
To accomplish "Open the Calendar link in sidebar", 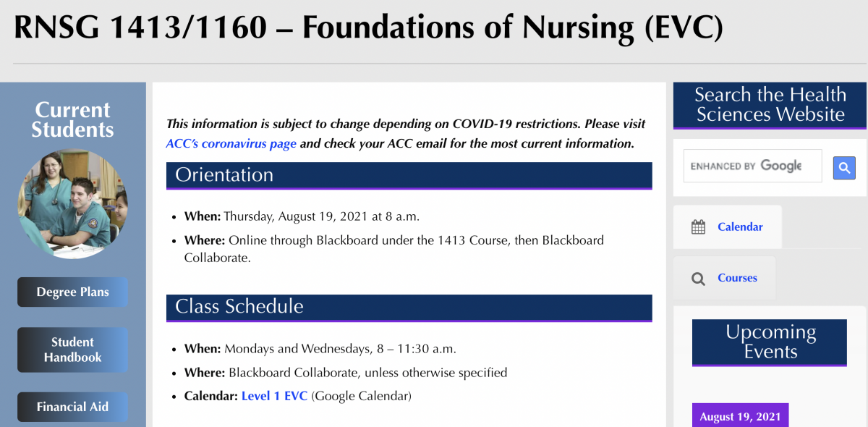I will click(740, 227).
